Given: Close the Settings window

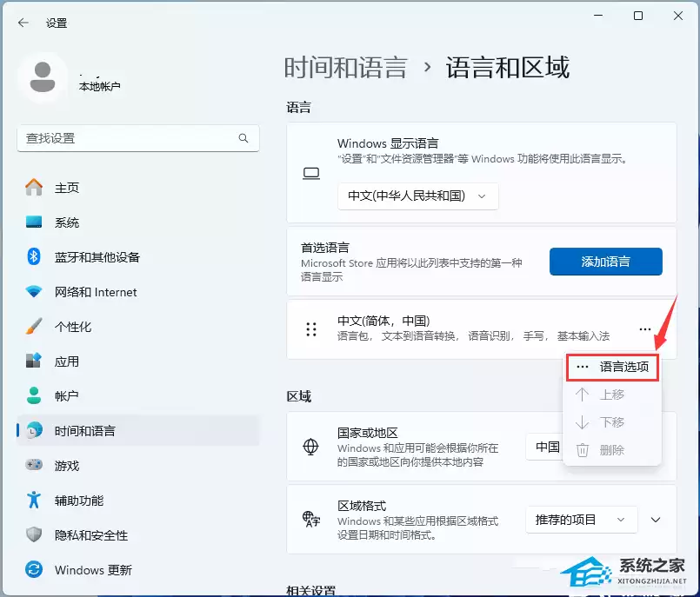Looking at the screenshot, I should coord(678,16).
